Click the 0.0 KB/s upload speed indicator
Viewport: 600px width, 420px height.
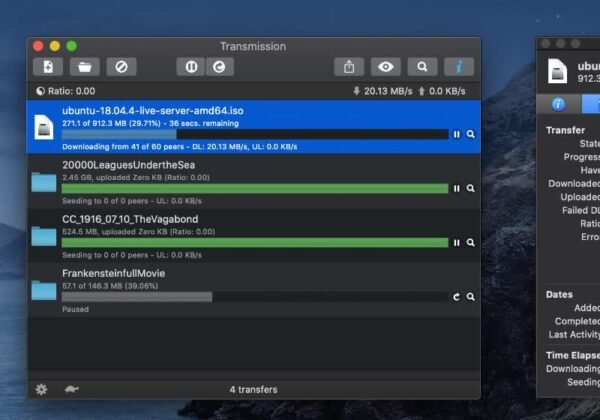click(442, 91)
